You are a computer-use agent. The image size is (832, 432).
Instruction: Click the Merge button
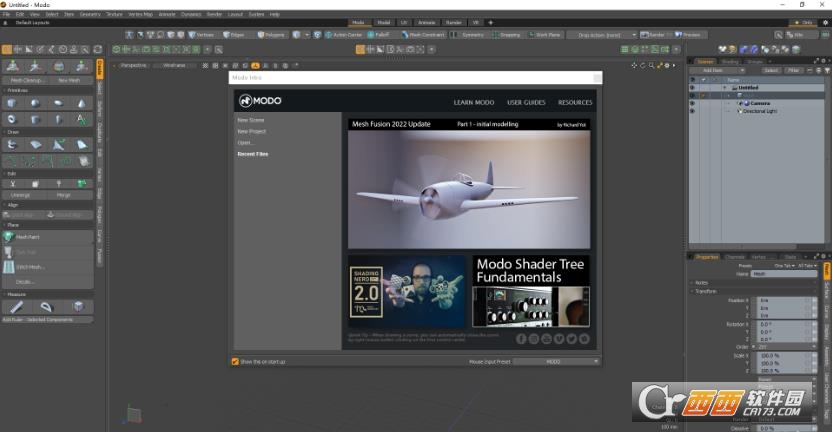(x=64, y=195)
